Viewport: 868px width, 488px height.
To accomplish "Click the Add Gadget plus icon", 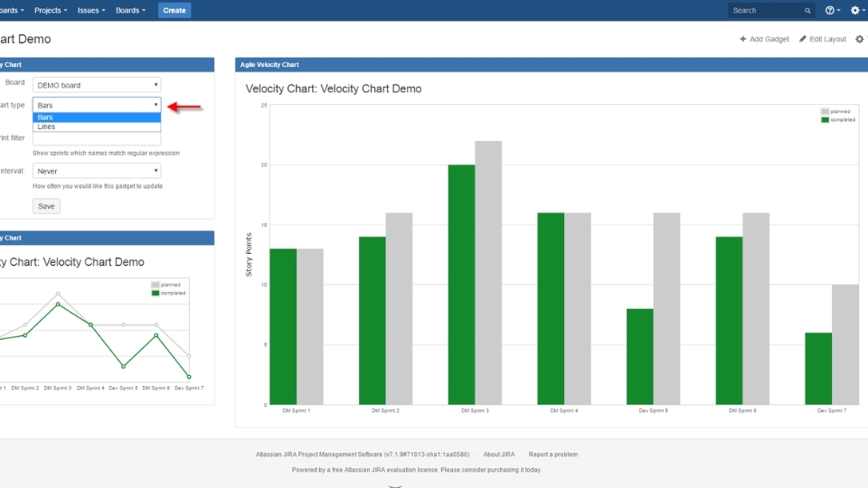I will point(743,39).
